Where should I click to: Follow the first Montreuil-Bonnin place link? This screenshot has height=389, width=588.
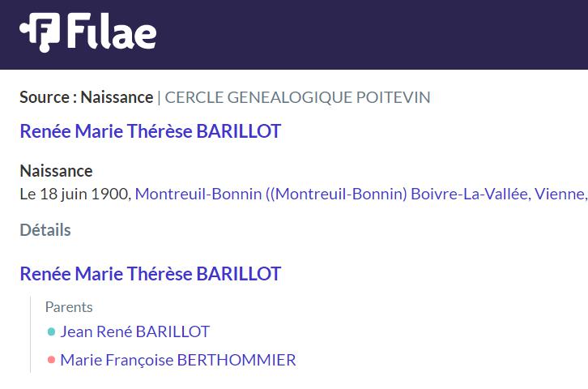(x=198, y=194)
